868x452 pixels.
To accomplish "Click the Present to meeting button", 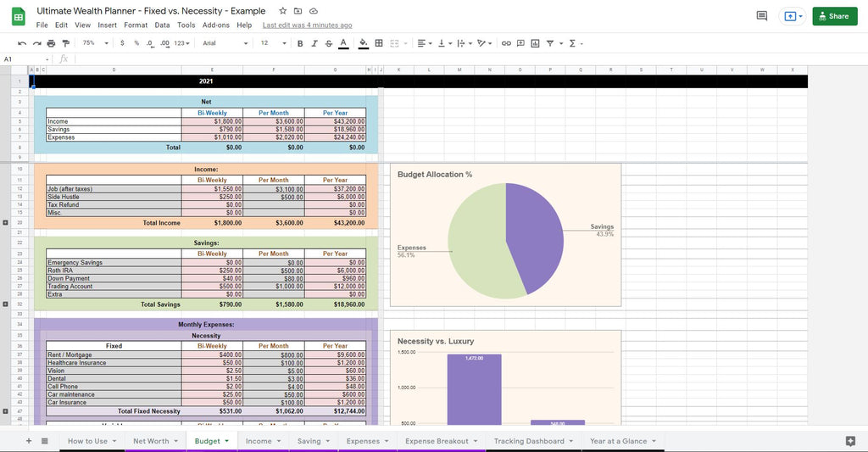I will [x=793, y=16].
